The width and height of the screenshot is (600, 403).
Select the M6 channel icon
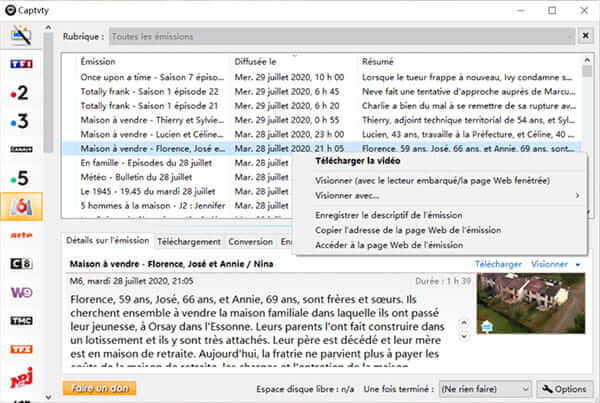tap(21, 207)
